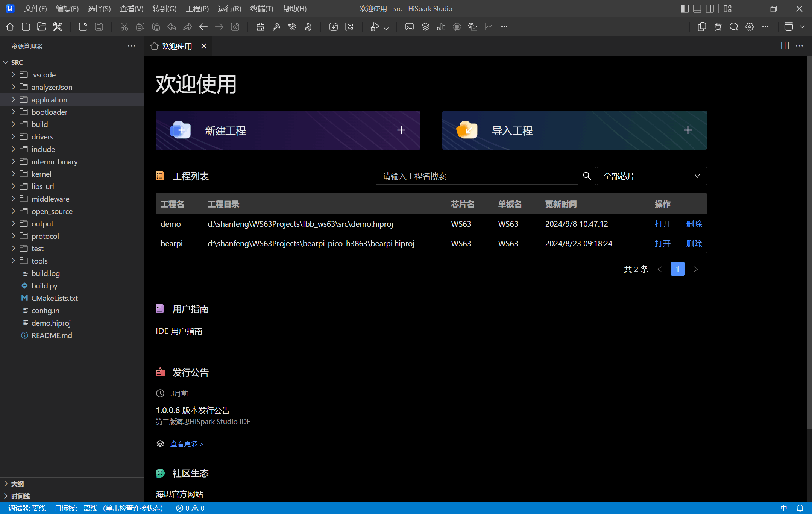This screenshot has height=514, width=812.
Task: Open the wrench-and-screwdriver project settings icon
Action: coord(58,27)
